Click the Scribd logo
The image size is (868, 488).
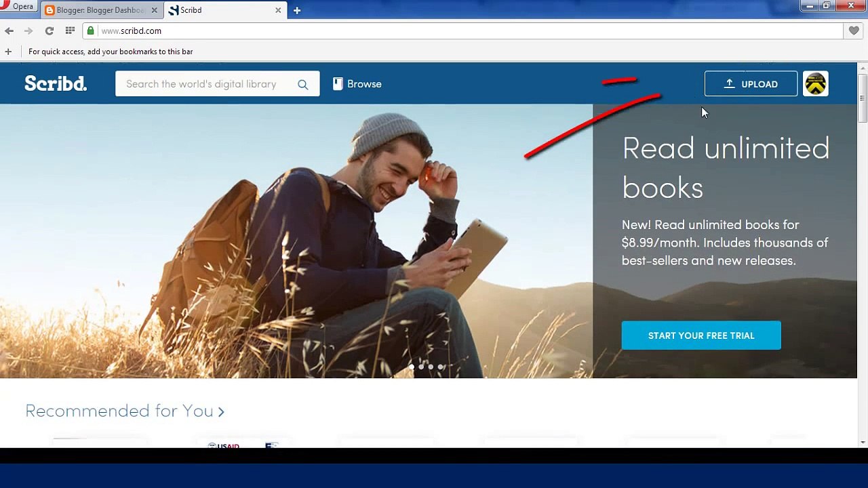click(x=56, y=83)
